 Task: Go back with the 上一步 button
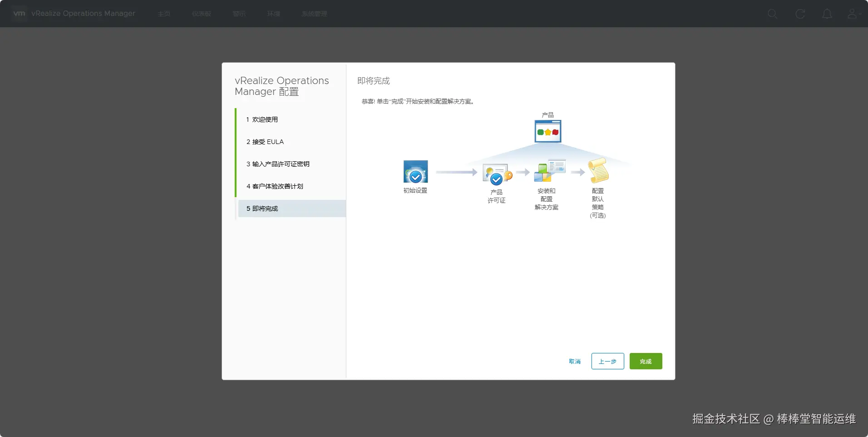pos(607,361)
